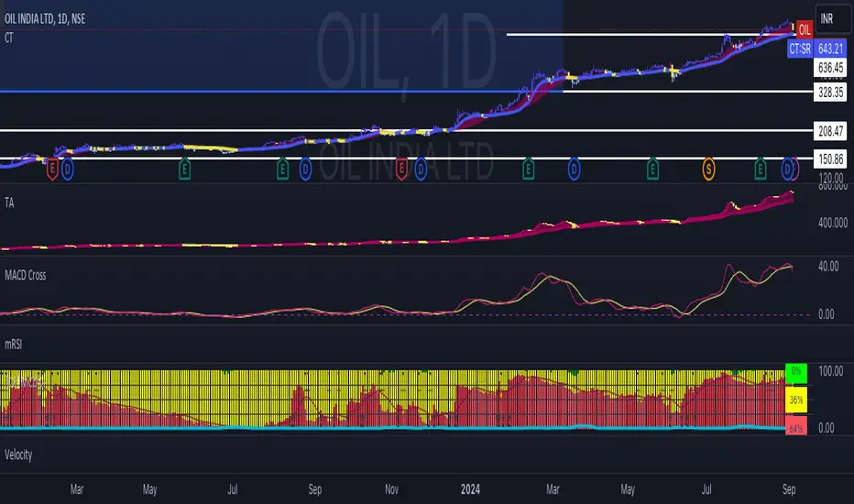854x504 pixels.
Task: Click the 328.35 price level label
Action: pos(830,92)
